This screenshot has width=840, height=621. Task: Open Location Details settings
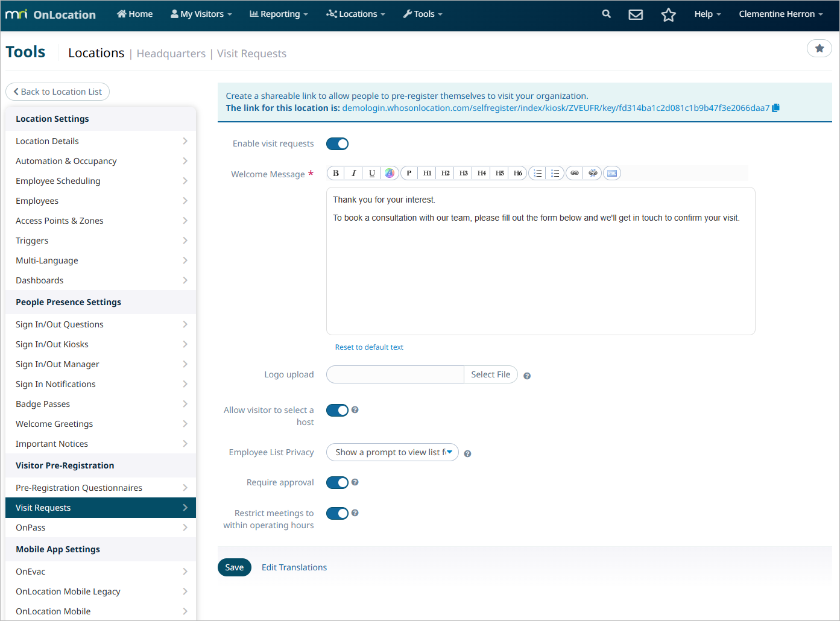tap(101, 141)
